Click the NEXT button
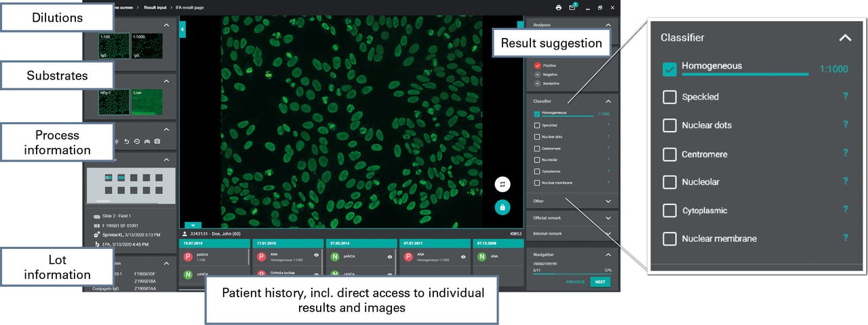Image resolution: width=868 pixels, height=325 pixels. [x=599, y=282]
